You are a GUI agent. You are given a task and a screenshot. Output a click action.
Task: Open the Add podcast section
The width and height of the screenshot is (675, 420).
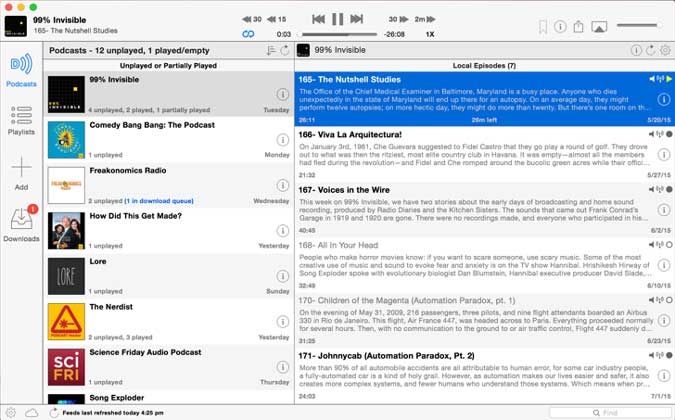coord(21,173)
